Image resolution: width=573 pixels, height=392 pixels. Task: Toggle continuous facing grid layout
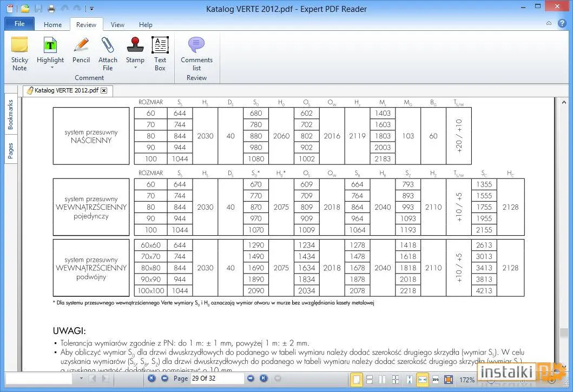396,380
